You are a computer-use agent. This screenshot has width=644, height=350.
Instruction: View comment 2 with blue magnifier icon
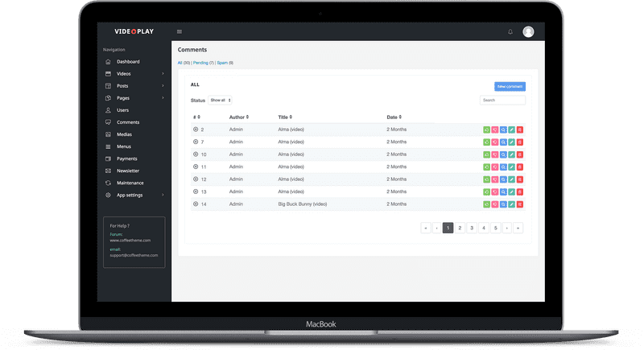point(503,130)
